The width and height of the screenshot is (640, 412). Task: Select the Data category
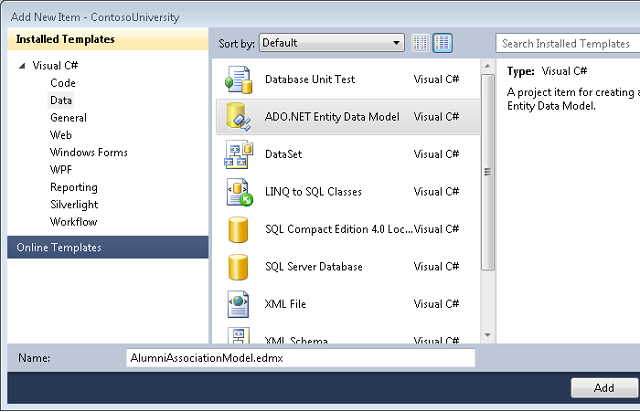pos(61,100)
